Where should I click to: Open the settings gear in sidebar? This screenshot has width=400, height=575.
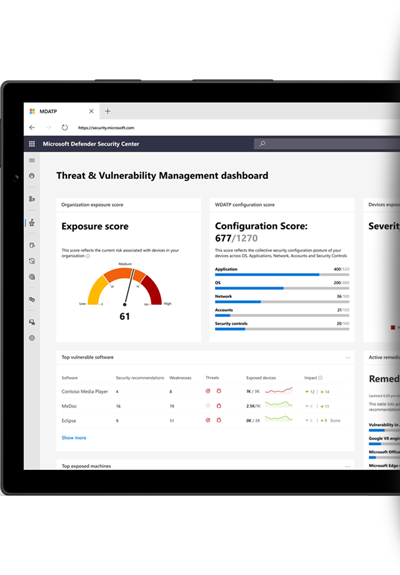tap(32, 338)
